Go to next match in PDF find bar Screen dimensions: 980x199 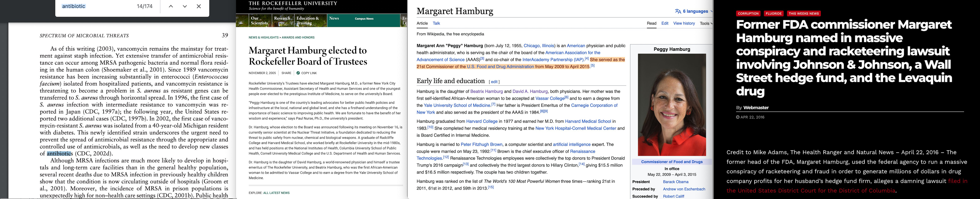coord(185,7)
